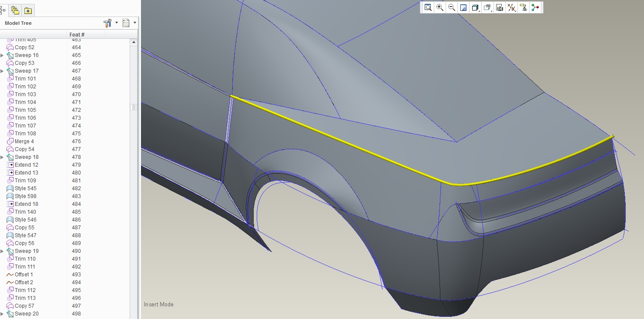Viewport: 644px width, 319px height.
Task: Click the Merge 4 feature icon
Action: [10, 141]
